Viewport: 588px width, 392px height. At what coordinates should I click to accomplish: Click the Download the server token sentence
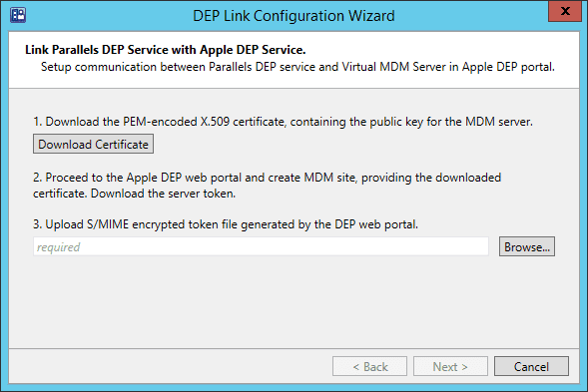(163, 194)
